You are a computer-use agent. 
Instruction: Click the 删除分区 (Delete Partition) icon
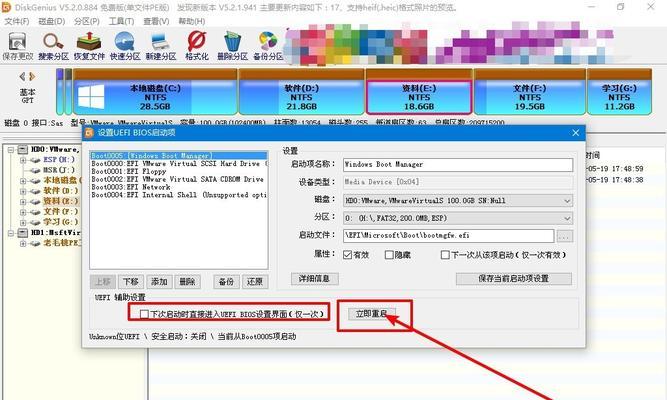(232, 46)
